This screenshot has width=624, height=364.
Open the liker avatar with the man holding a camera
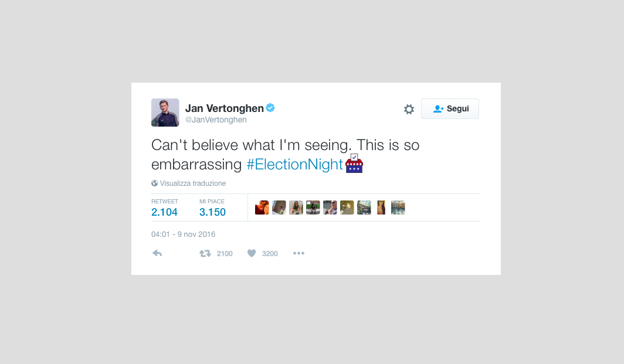tap(330, 207)
